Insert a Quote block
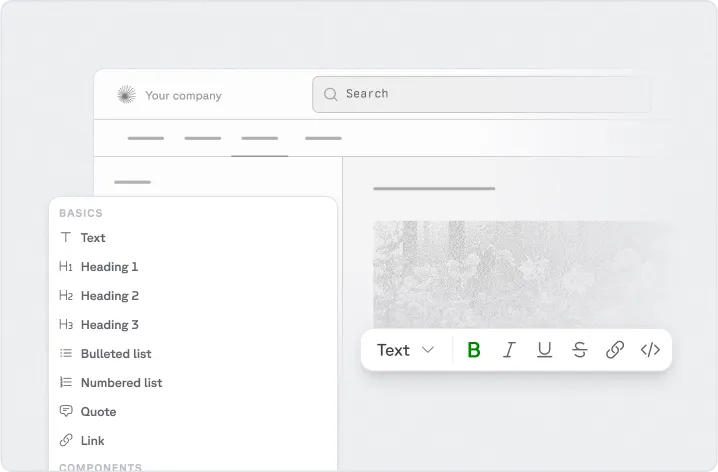718x472 pixels. [193, 412]
